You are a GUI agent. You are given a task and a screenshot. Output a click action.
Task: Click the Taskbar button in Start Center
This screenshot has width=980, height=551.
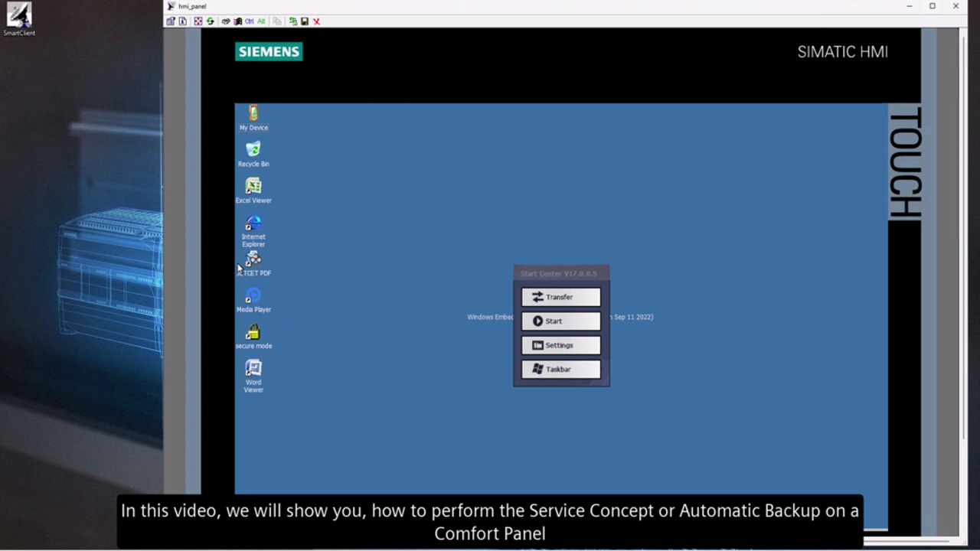click(x=560, y=369)
